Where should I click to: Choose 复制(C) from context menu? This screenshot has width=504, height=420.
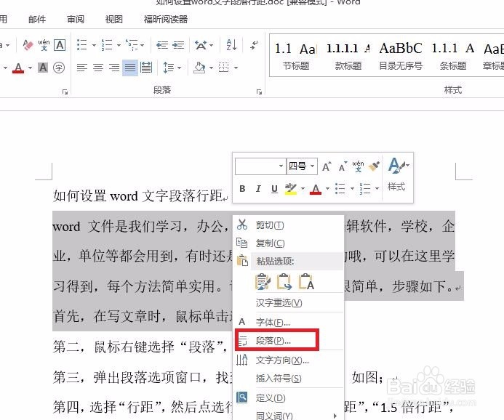pyautogui.click(x=288, y=243)
